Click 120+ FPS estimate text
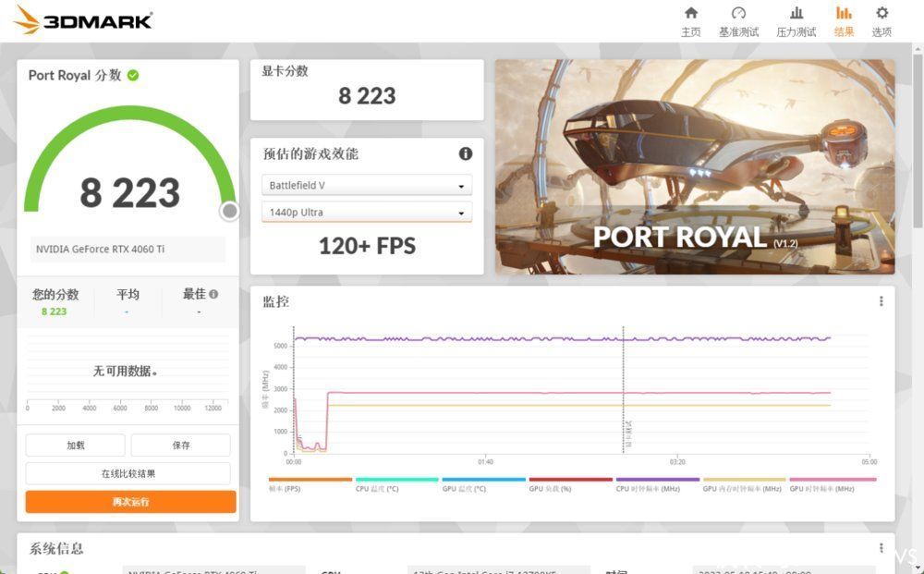This screenshot has height=574, width=924. [x=367, y=246]
